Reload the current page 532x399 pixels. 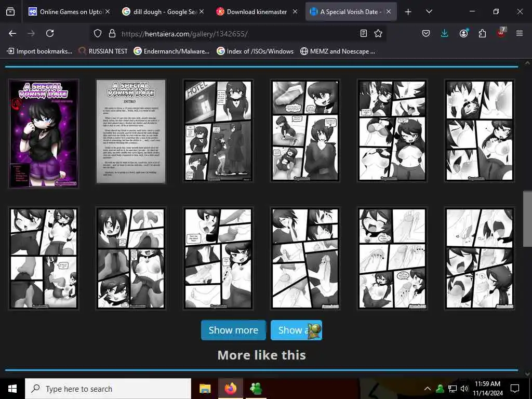(x=50, y=33)
